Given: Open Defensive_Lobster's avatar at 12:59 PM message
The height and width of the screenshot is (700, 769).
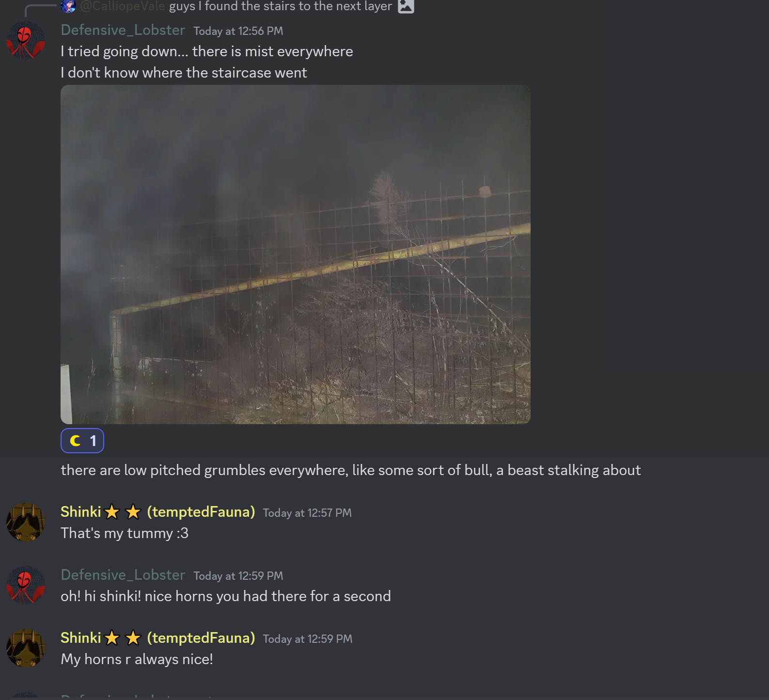Looking at the screenshot, I should pyautogui.click(x=26, y=585).
